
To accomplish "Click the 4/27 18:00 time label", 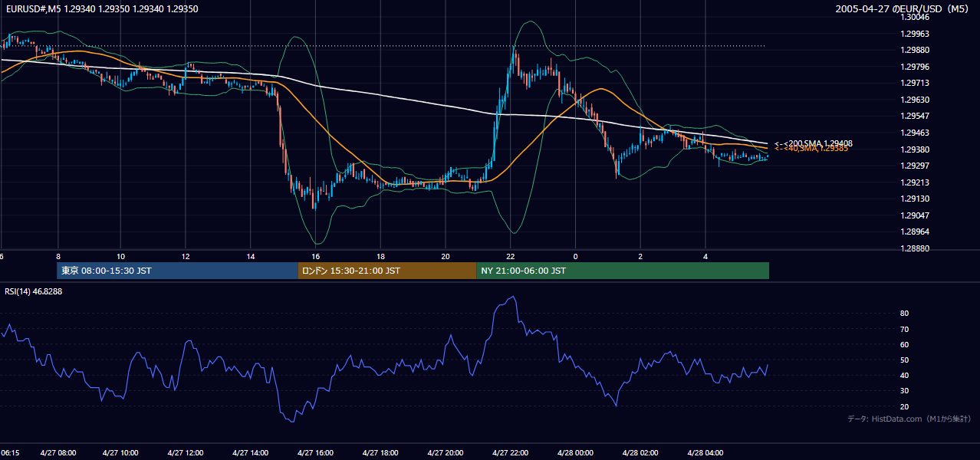I will point(379,453).
